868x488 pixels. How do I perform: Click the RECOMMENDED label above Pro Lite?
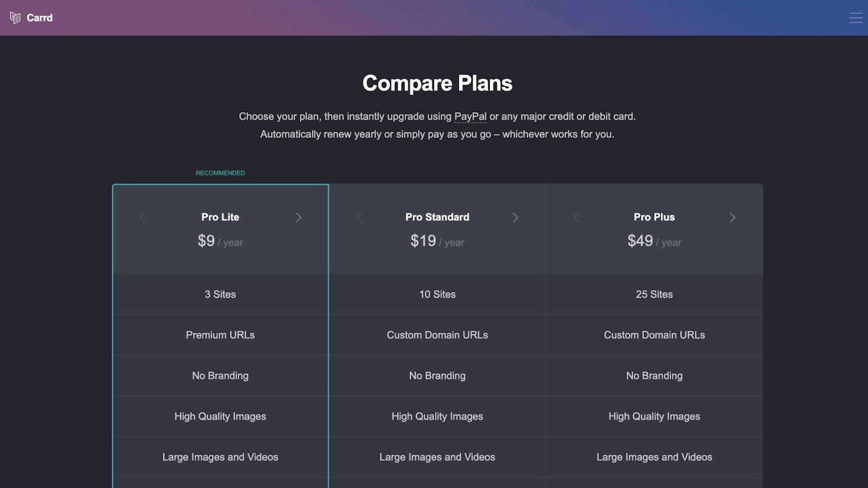click(220, 173)
